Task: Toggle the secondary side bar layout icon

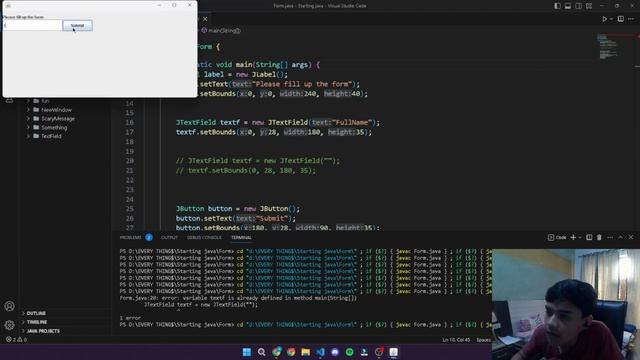Action: pyautogui.click(x=578, y=6)
